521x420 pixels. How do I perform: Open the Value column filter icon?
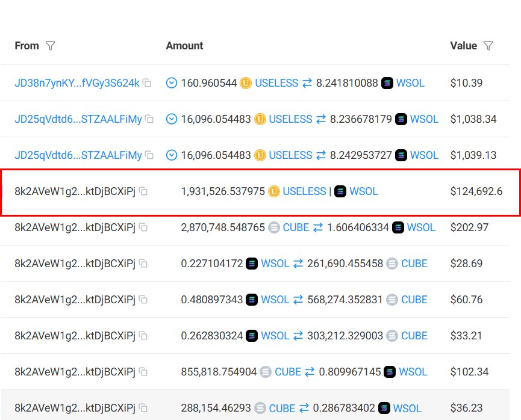488,46
